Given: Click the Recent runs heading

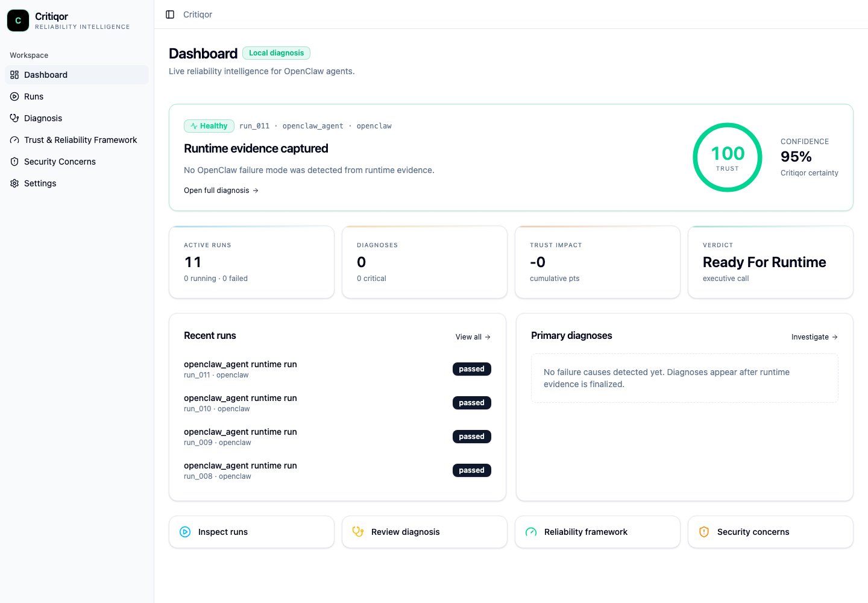Looking at the screenshot, I should (x=210, y=335).
